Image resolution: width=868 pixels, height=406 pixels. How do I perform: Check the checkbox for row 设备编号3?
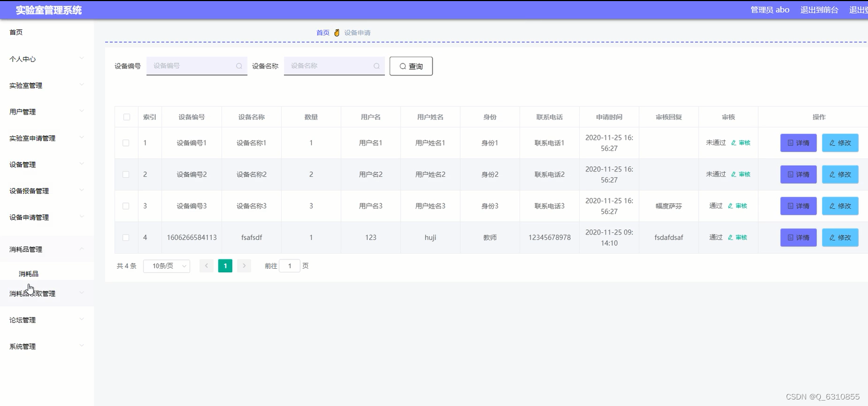tap(126, 206)
